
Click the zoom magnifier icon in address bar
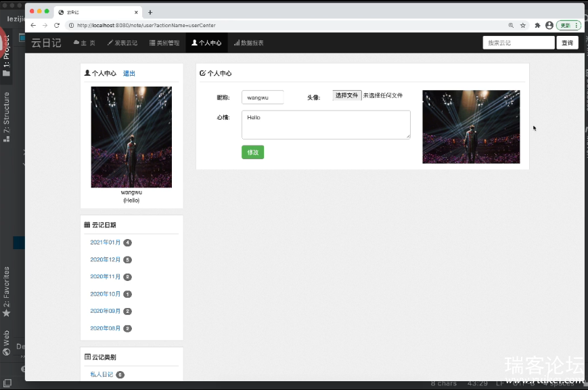tap(511, 25)
